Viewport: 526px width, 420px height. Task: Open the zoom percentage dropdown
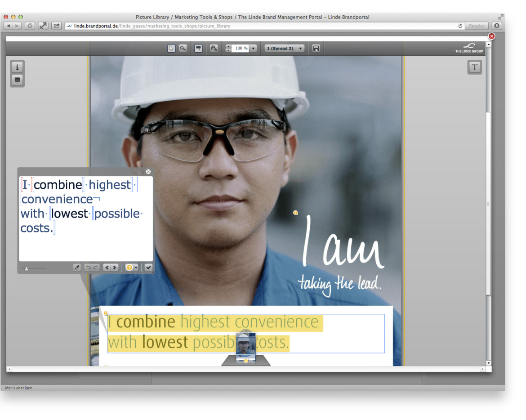click(x=254, y=48)
